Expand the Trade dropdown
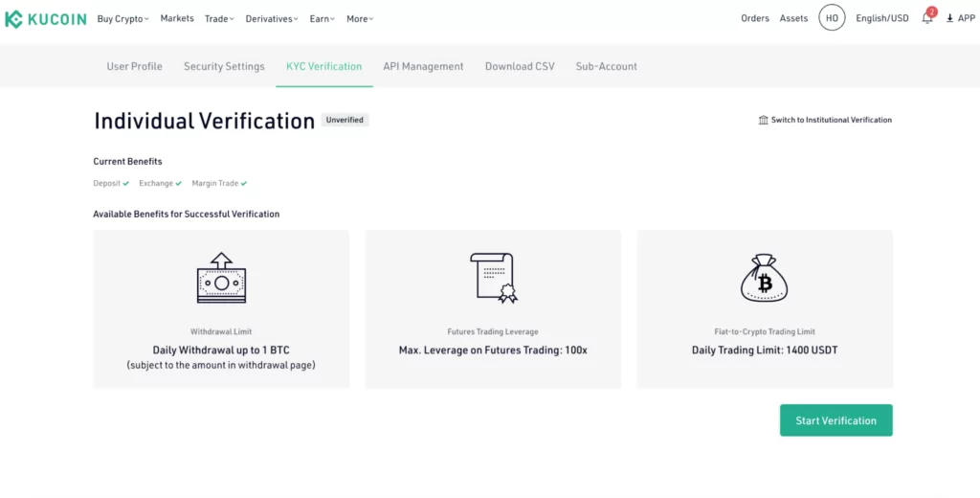Viewport: 980px width, 498px height. 219,19
